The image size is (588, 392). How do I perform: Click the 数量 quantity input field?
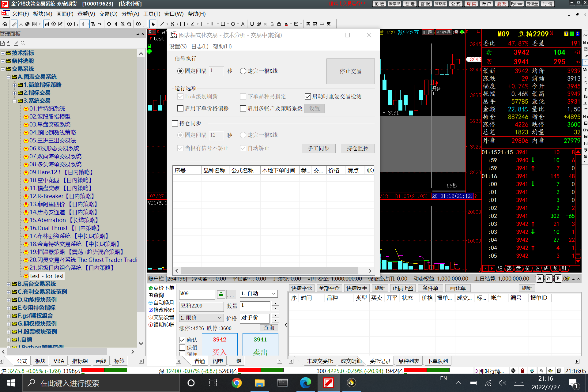click(x=255, y=306)
